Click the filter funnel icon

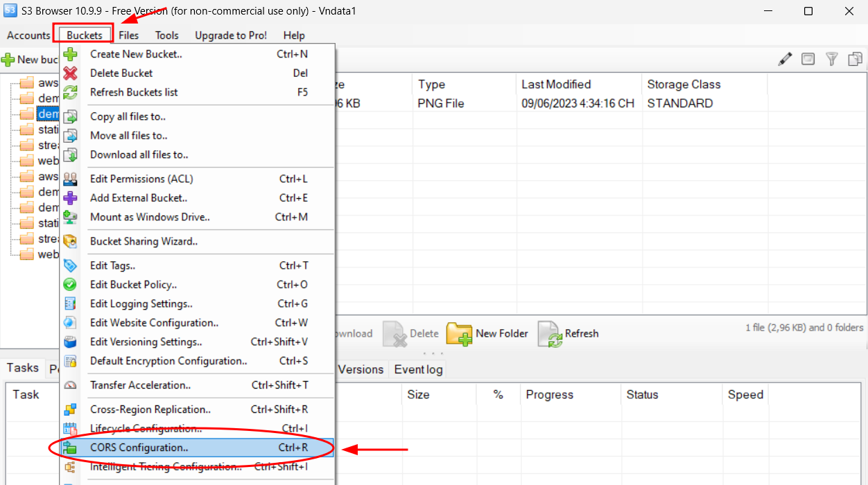[832, 60]
